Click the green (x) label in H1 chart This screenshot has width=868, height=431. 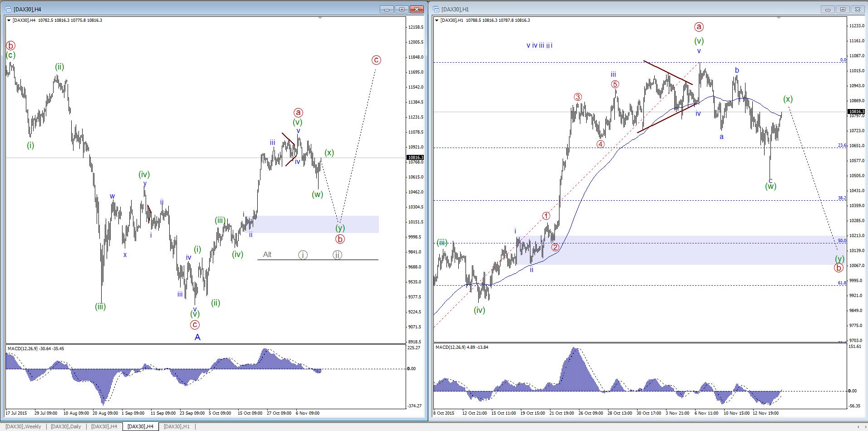(788, 99)
